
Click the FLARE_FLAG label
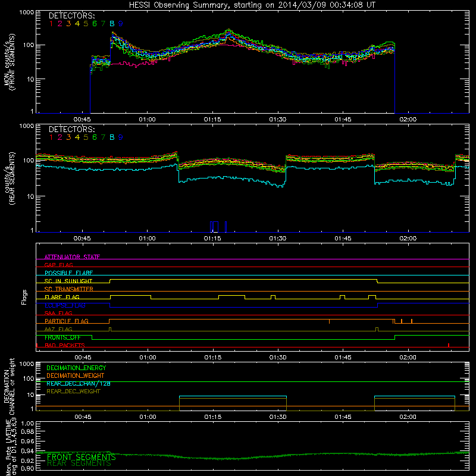coord(62,297)
